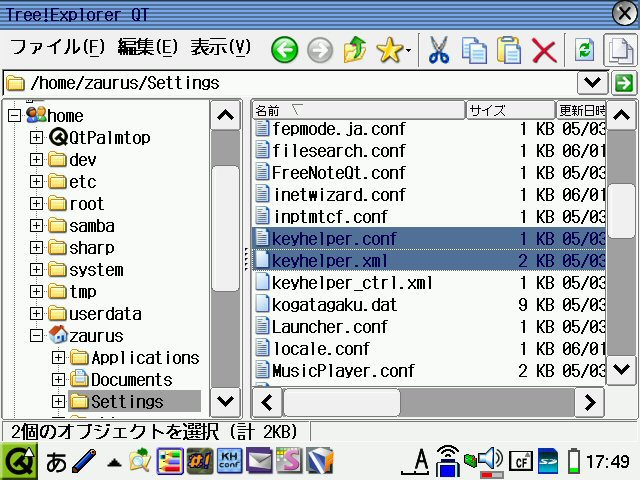Open the ファイル(F) menu
This screenshot has width=640, height=480.
tap(57, 47)
